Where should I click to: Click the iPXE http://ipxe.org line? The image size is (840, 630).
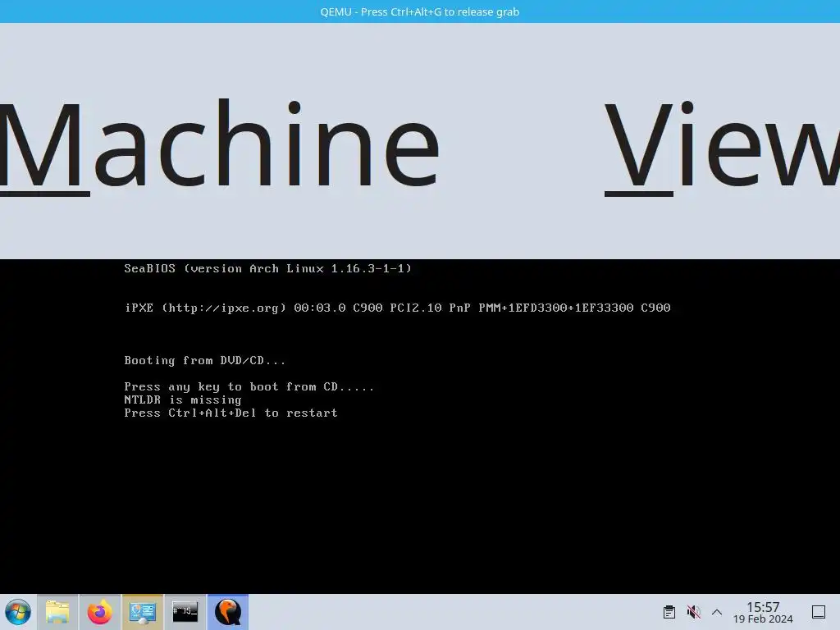398,308
